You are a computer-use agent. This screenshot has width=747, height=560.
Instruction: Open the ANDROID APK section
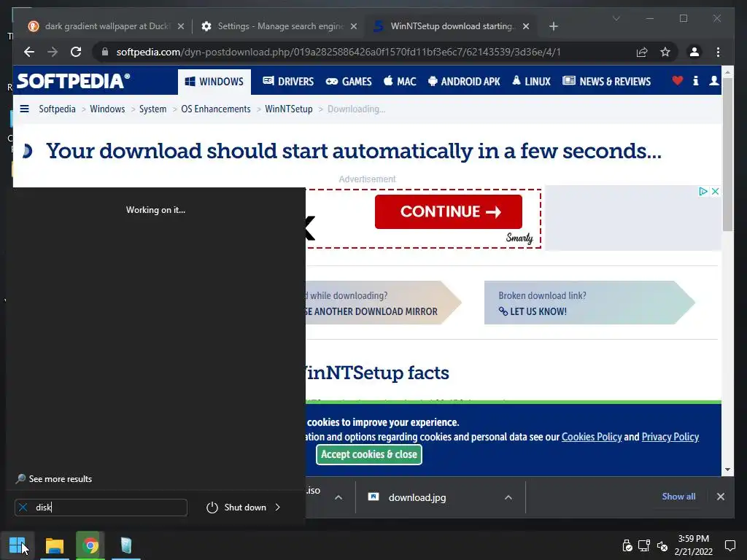464,82
